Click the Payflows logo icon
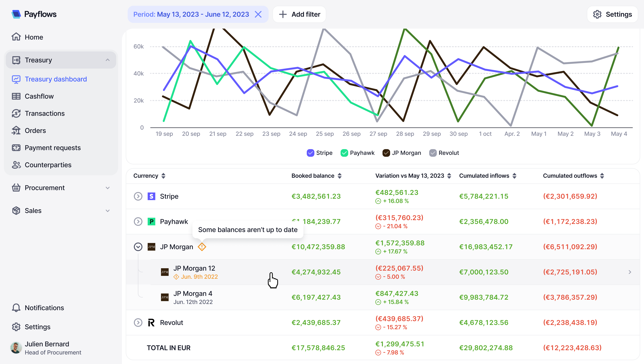Viewport: 644px width, 364px height. pos(16,14)
